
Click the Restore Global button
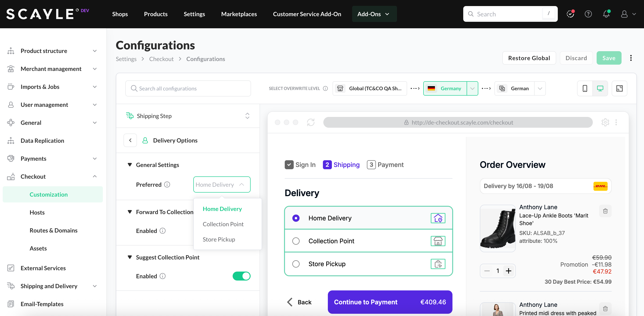point(529,58)
